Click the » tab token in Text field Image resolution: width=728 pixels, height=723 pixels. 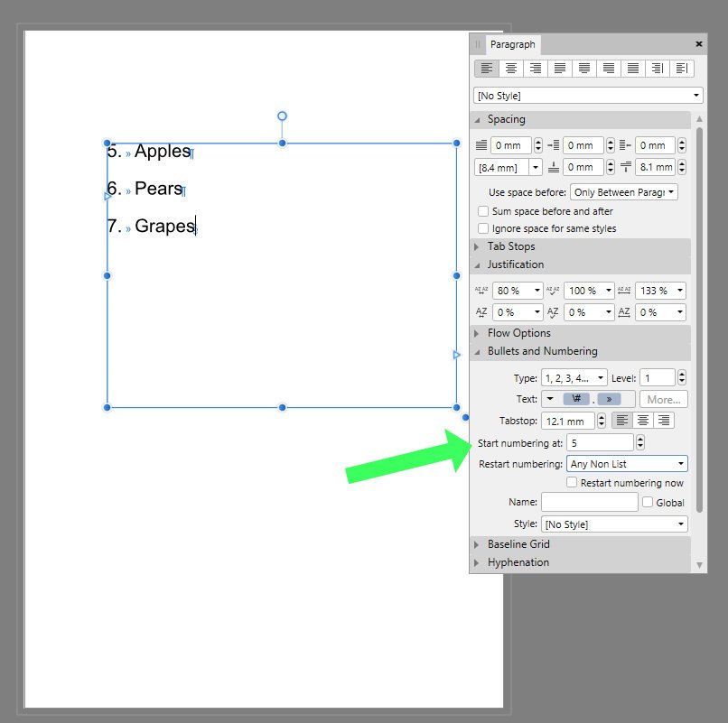point(609,399)
